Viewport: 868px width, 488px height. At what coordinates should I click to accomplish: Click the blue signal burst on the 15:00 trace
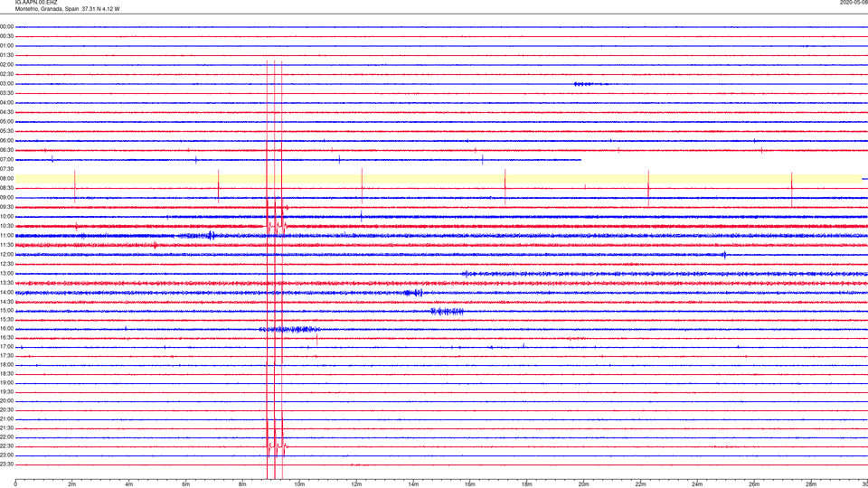coord(447,311)
